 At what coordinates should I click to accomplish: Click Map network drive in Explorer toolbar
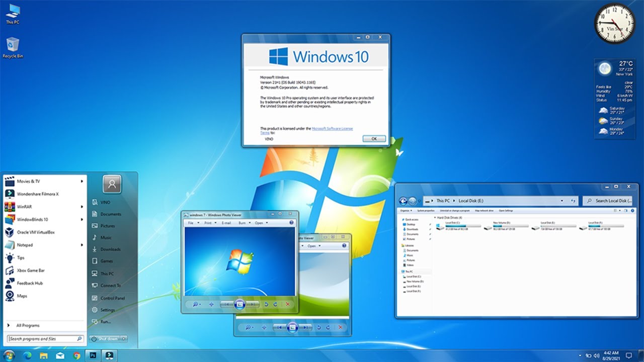coord(484,211)
